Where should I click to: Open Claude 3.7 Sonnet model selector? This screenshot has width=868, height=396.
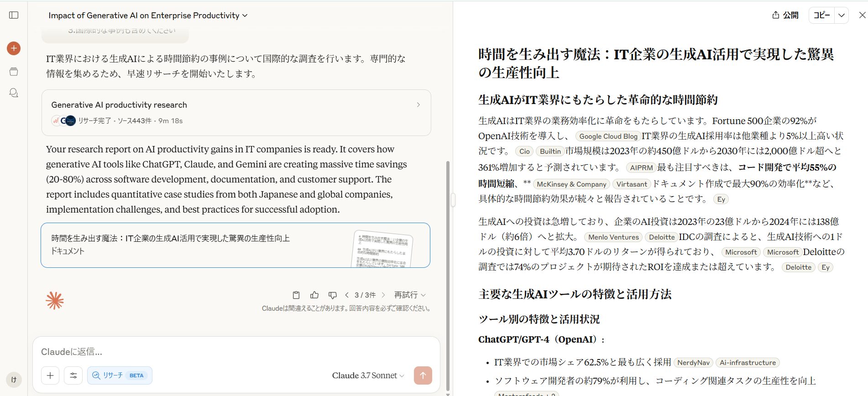coord(368,375)
